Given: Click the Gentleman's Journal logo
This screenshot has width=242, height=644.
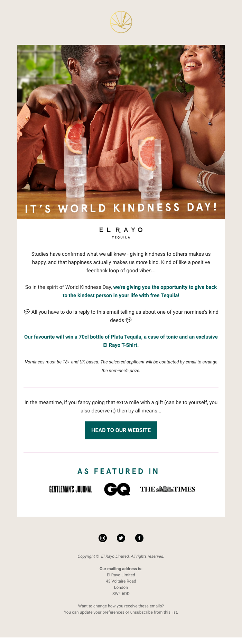Looking at the screenshot, I should 71,489.
